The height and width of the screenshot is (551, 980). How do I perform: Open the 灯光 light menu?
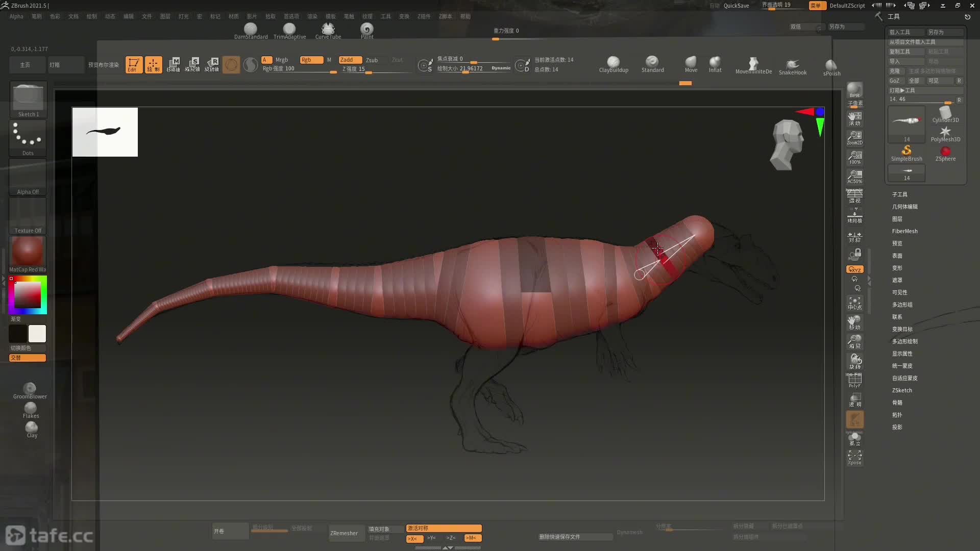[183, 16]
